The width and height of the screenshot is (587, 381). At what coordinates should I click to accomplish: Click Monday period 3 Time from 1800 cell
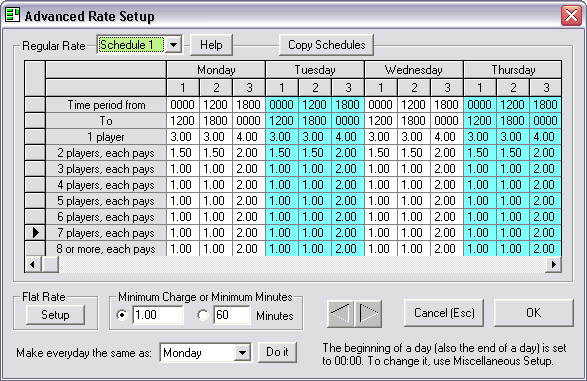point(249,105)
